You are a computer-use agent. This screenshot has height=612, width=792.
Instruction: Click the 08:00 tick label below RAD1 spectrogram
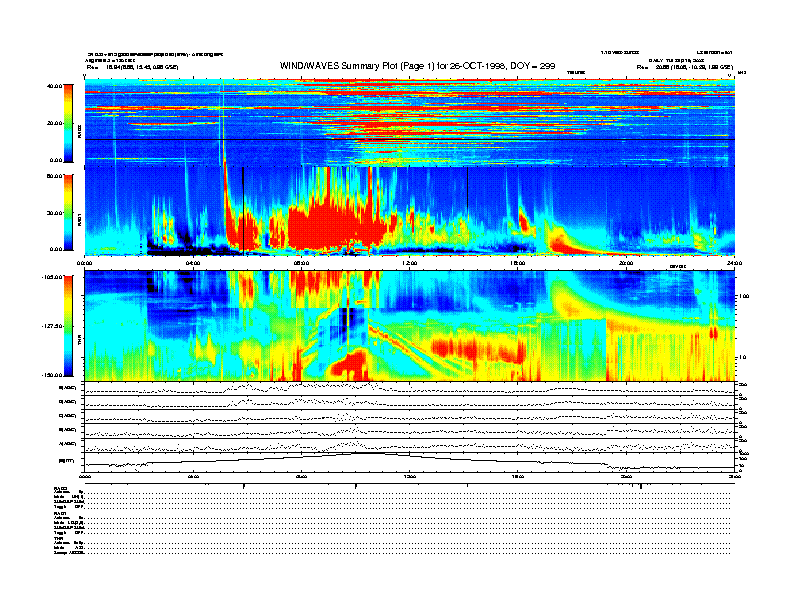click(301, 263)
